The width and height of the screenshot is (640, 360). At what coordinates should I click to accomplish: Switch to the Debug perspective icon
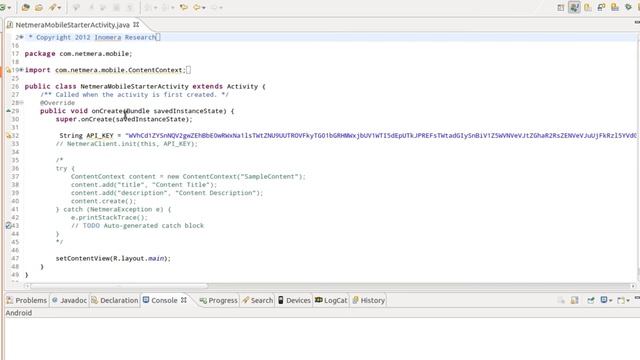[588, 7]
